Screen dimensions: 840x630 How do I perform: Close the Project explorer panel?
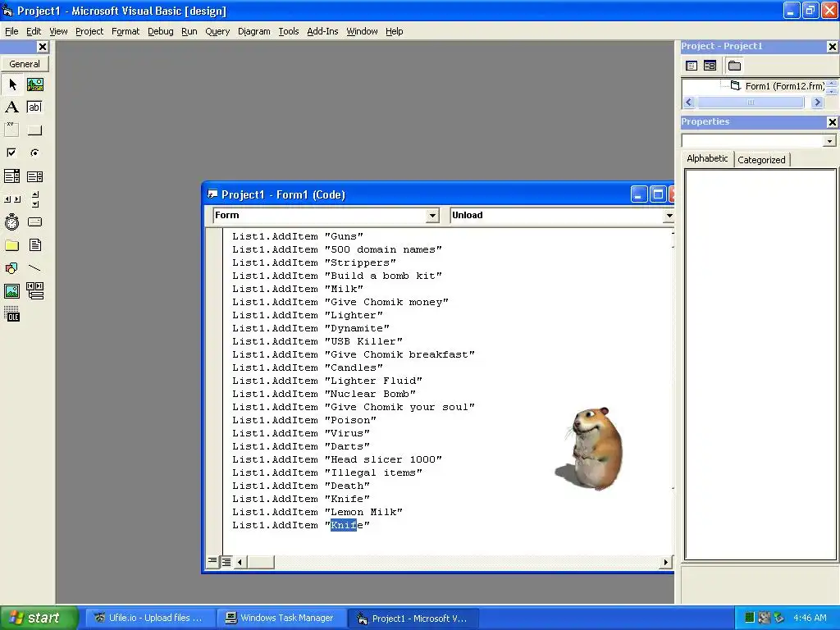tap(832, 47)
